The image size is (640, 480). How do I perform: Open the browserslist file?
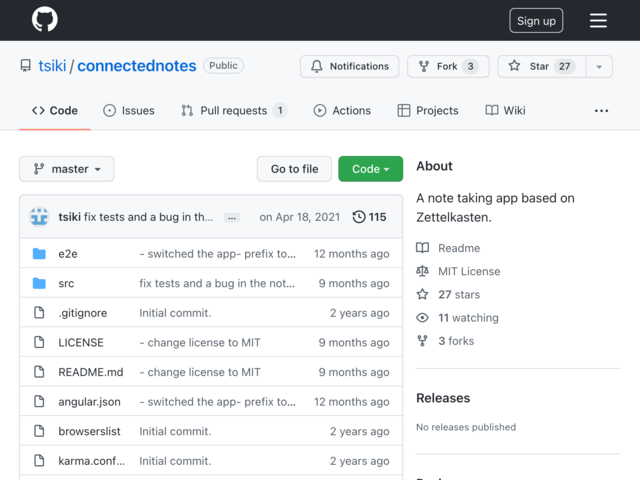(x=89, y=431)
